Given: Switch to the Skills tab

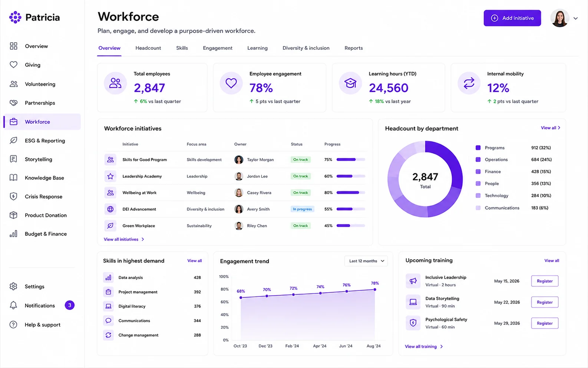Looking at the screenshot, I should [182, 48].
